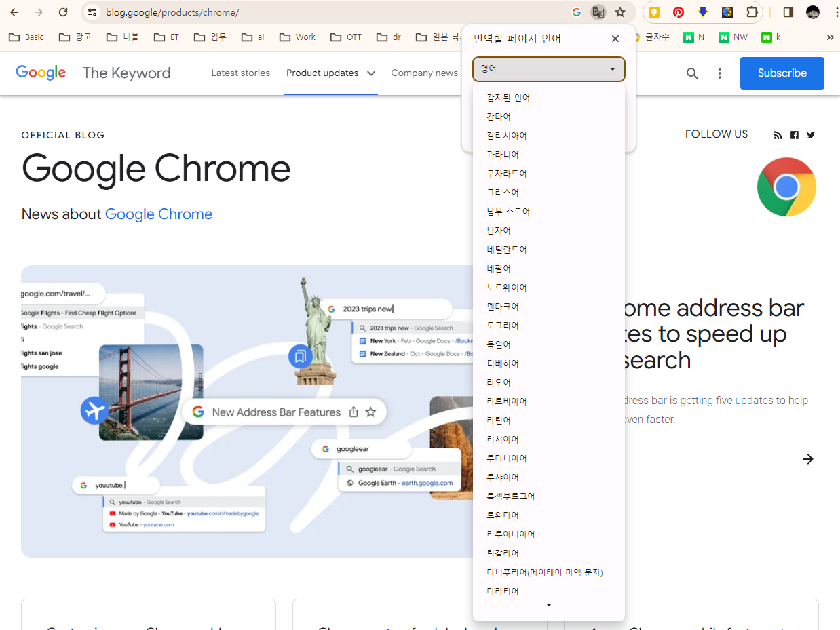Image resolution: width=840 pixels, height=630 pixels.
Task: Follow the Google Chrome link in News about
Action: click(159, 214)
